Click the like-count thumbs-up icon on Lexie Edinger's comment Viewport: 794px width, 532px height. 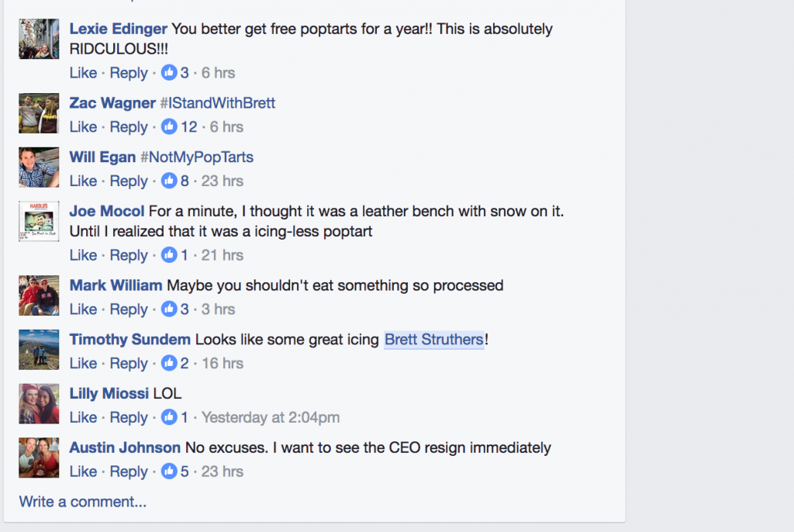169,73
